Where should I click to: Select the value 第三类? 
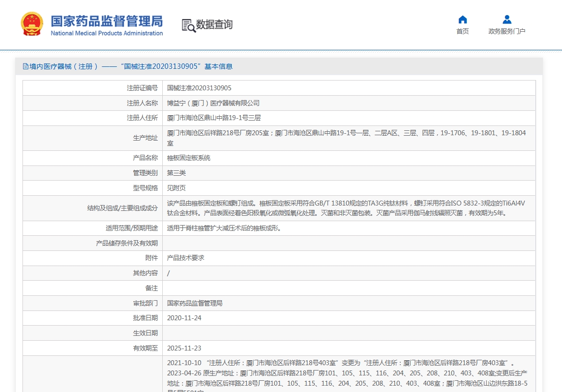coord(176,173)
